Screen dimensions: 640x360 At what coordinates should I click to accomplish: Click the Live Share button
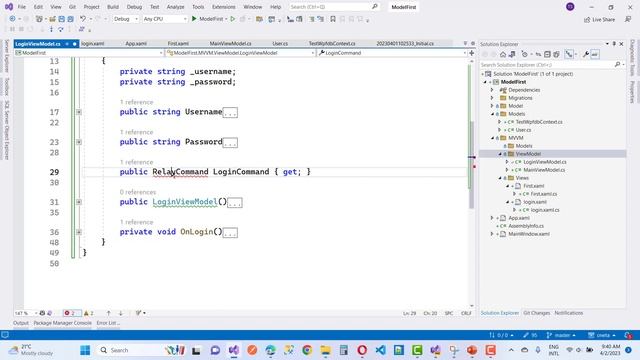click(599, 19)
